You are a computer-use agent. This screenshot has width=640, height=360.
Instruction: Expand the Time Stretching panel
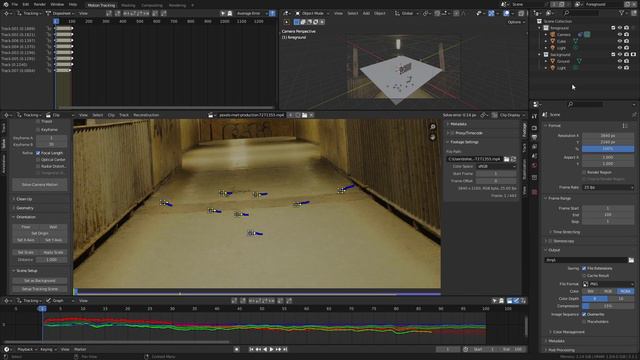(x=566, y=232)
